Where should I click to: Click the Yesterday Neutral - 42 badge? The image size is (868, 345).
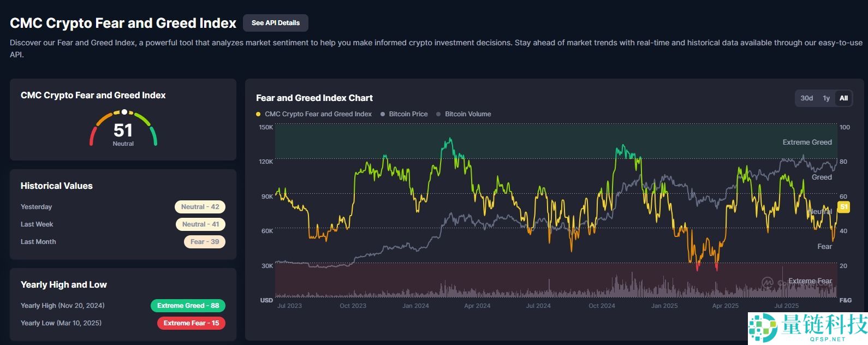click(x=200, y=207)
